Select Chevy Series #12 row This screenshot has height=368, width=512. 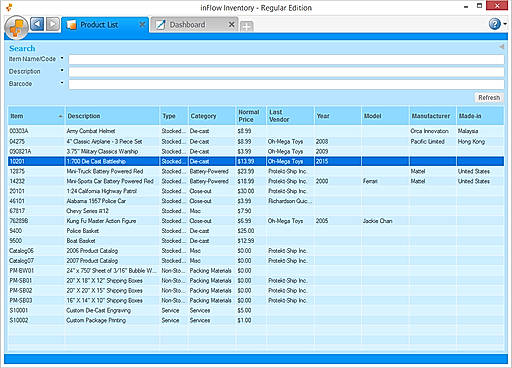pyautogui.click(x=256, y=211)
